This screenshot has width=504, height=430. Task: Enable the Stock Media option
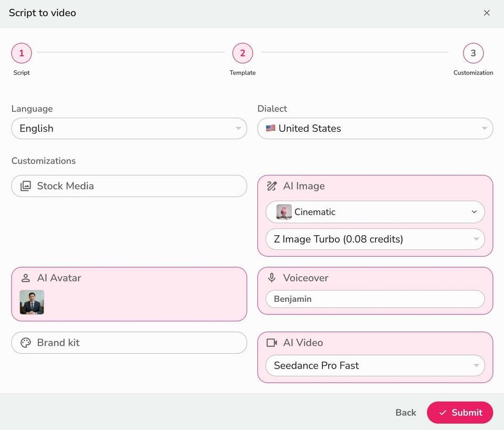point(129,186)
